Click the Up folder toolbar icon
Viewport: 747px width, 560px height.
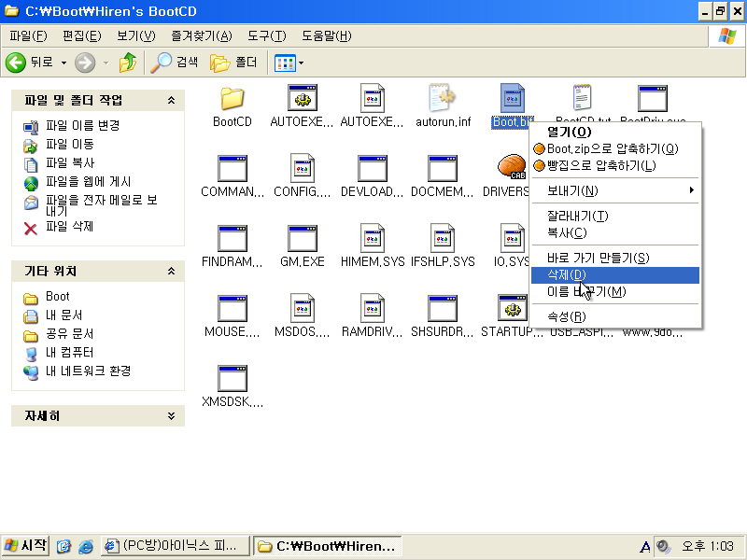tap(128, 63)
